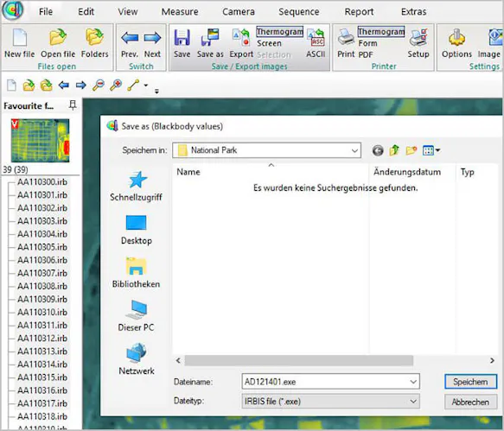Click the Export ribbon icon
This screenshot has width=504, height=431.
click(241, 43)
